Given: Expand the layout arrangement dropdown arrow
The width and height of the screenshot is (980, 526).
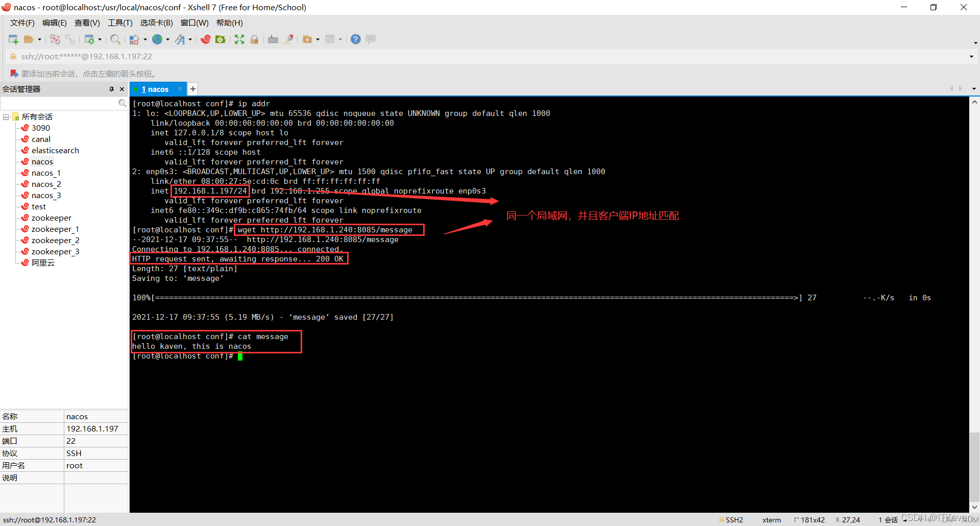Looking at the screenshot, I should pos(340,39).
